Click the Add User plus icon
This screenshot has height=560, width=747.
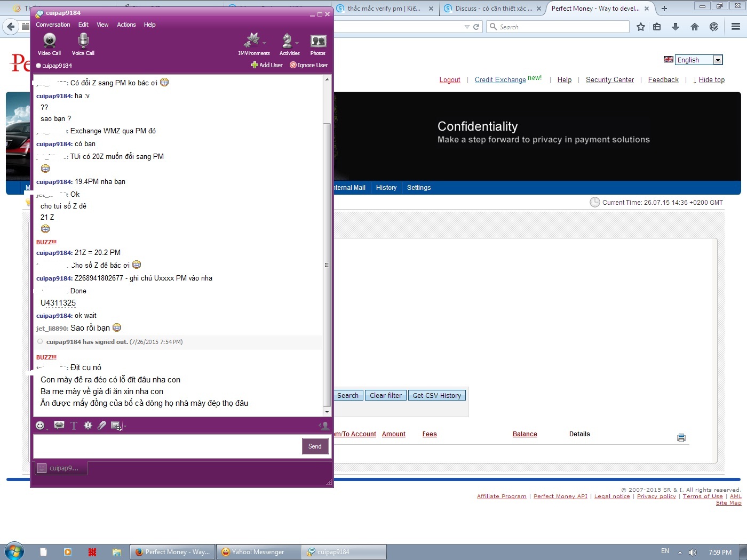[255, 65]
